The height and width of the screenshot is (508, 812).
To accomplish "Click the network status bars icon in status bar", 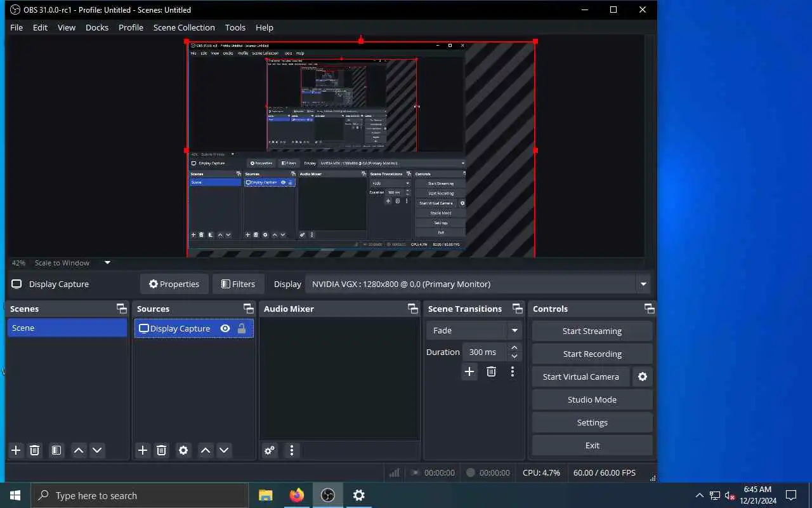I will (394, 472).
